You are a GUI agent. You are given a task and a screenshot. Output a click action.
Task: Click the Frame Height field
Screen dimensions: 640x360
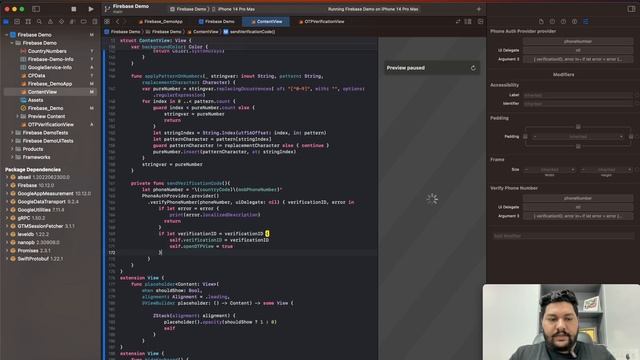[606, 169]
